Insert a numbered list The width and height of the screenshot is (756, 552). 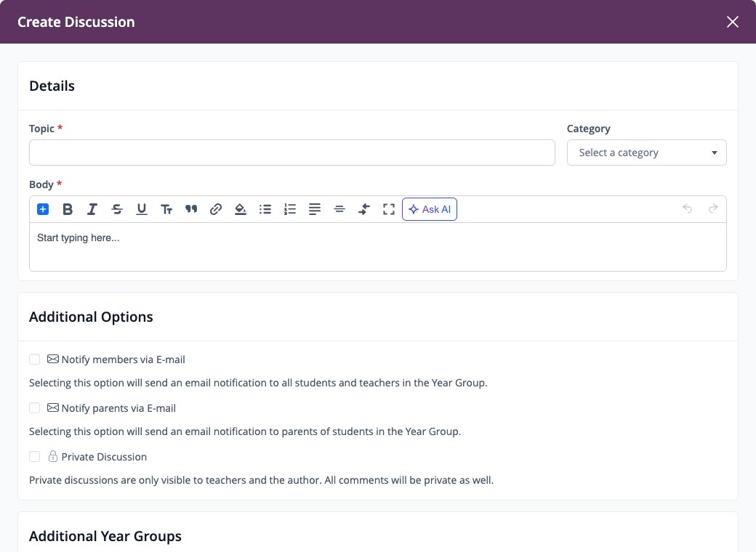(x=290, y=209)
